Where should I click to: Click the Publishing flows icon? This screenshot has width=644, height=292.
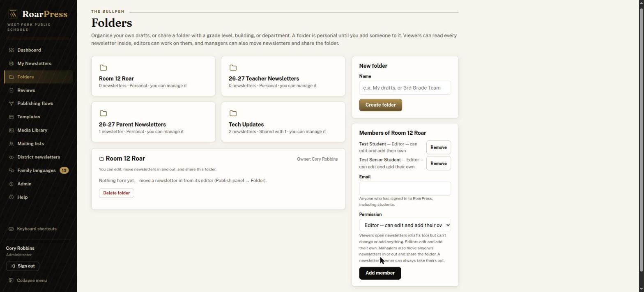[11, 103]
